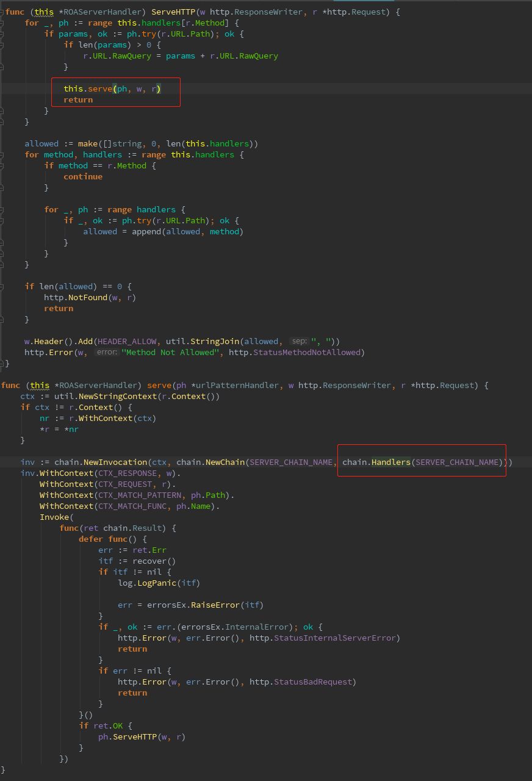Click the continue keyword
The width and height of the screenshot is (532, 781).
[83, 176]
